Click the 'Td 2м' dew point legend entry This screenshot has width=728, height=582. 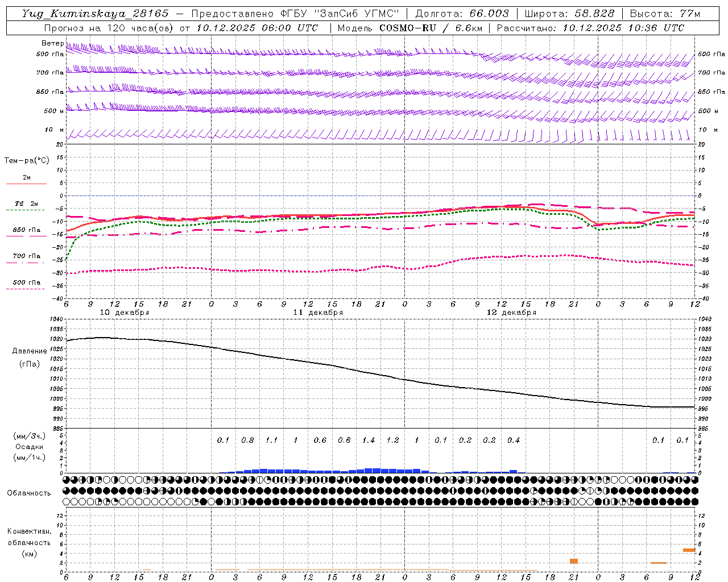(x=26, y=203)
